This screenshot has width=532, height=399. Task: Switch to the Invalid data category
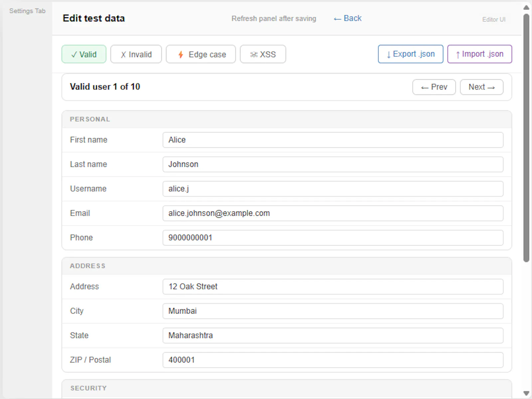click(x=136, y=54)
